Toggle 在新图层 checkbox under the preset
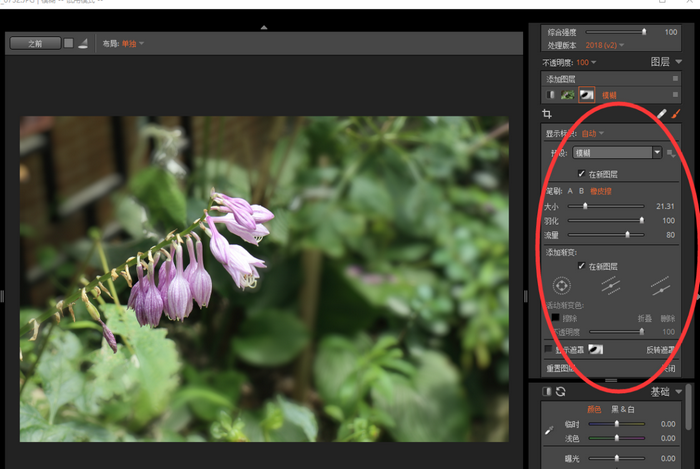This screenshot has width=700, height=469. 582,173
